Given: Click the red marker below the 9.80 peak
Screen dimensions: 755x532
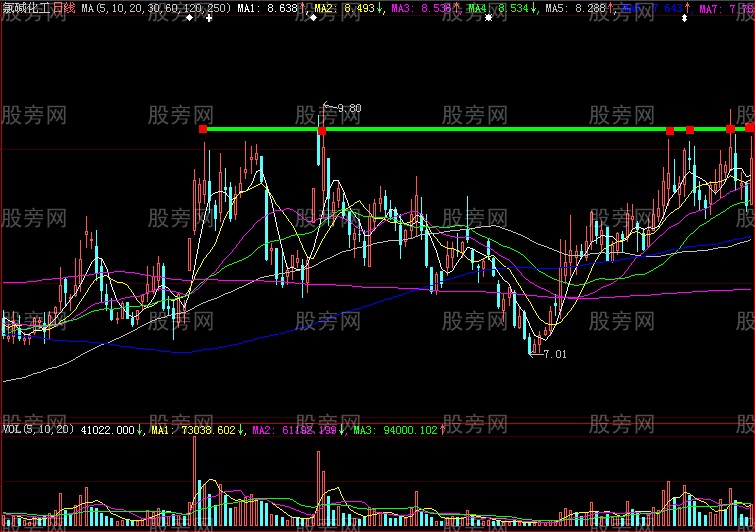Looking at the screenshot, I should pos(322,130).
